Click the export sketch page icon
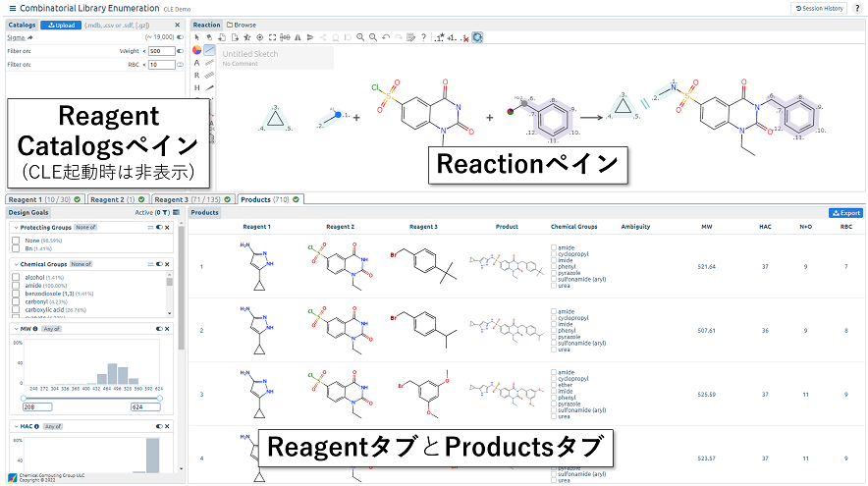Screen dimensions: 868x486 pyautogui.click(x=234, y=37)
